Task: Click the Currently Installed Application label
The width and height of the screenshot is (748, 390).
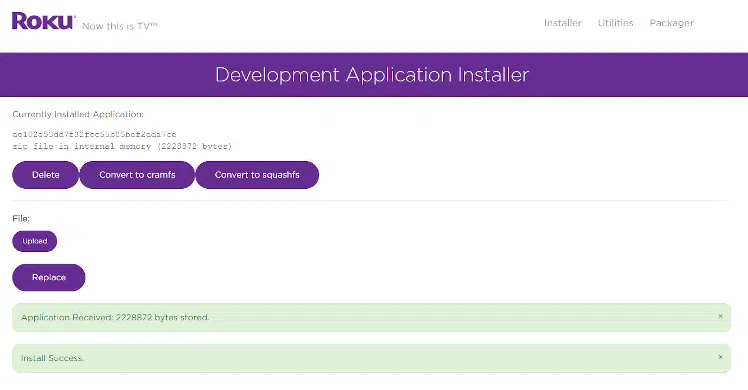Action: point(78,114)
